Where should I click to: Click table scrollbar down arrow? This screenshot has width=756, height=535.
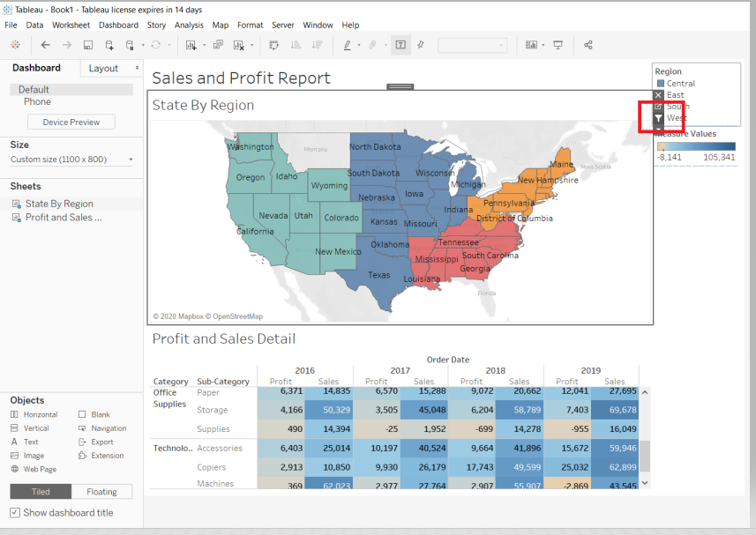click(645, 482)
